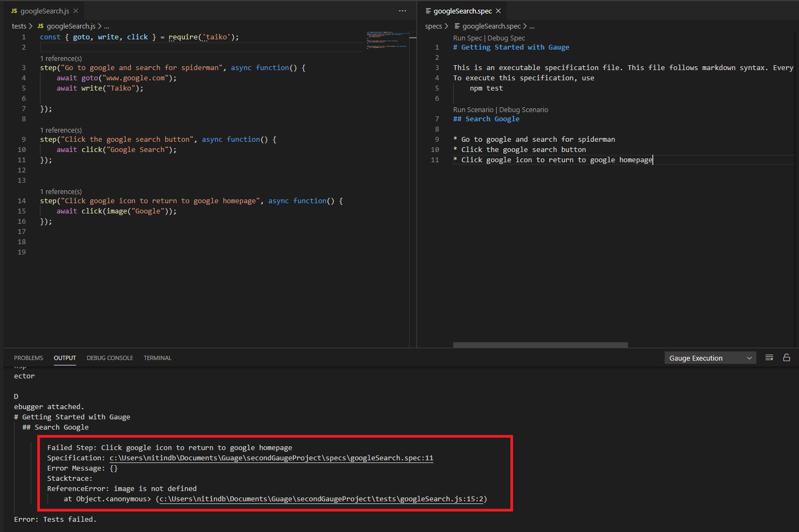Image resolution: width=799 pixels, height=532 pixels.
Task: Run the Search Google scenario
Action: point(473,109)
